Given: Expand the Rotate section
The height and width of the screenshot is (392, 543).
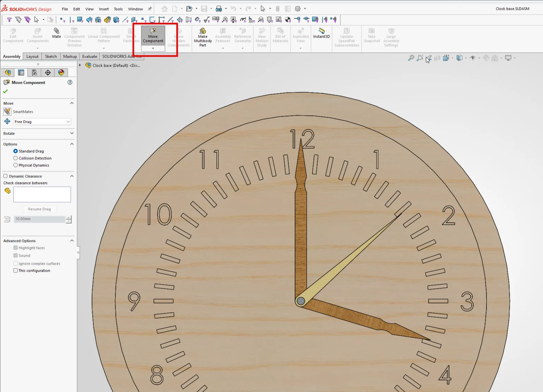Looking at the screenshot, I should 72,133.
